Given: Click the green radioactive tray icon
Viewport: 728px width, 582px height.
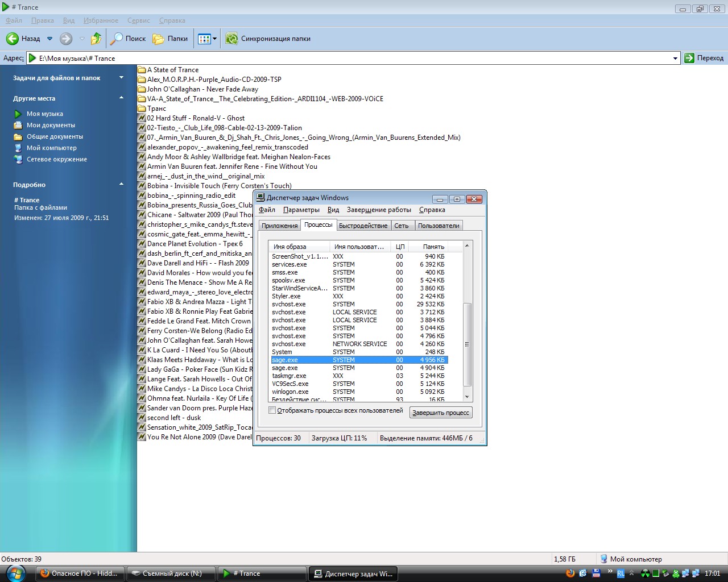Looking at the screenshot, I should pos(646,573).
